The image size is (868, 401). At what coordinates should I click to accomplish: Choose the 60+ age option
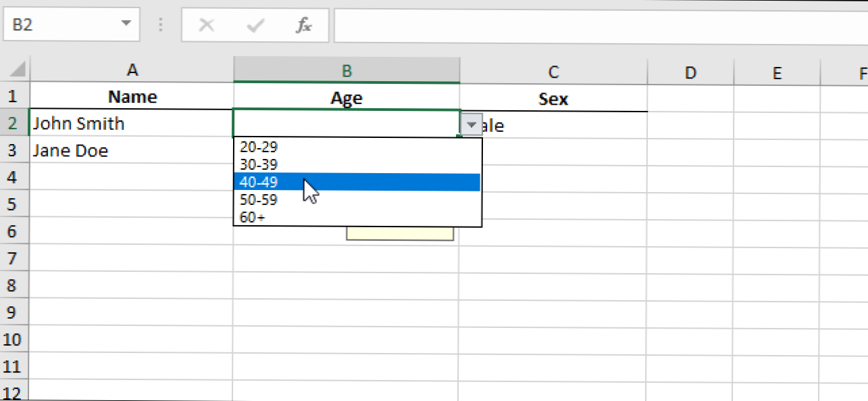[252, 218]
